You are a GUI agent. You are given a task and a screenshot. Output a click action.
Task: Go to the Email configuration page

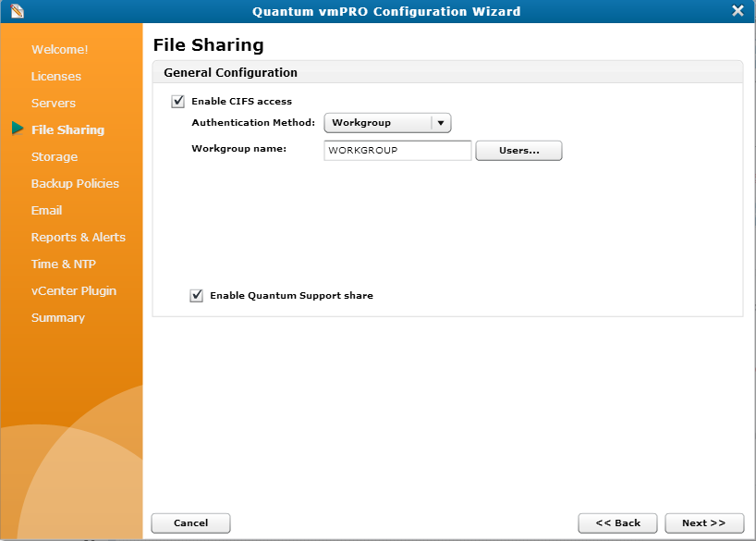tap(46, 210)
